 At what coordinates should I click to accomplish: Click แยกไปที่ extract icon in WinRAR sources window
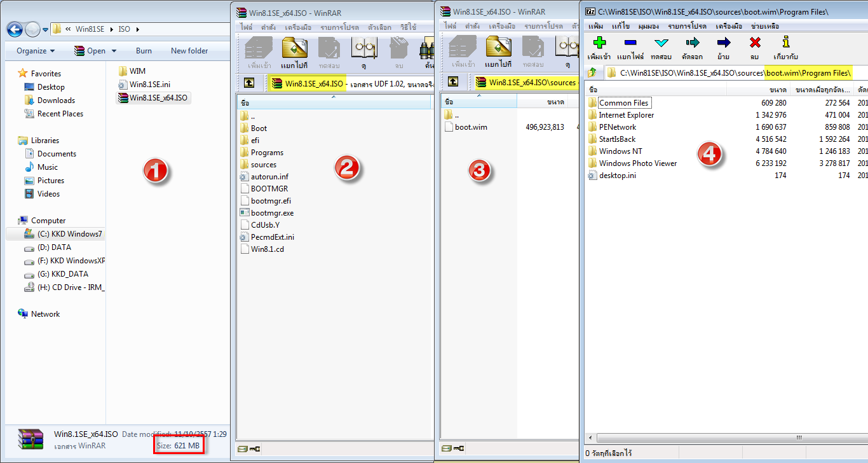[499, 52]
